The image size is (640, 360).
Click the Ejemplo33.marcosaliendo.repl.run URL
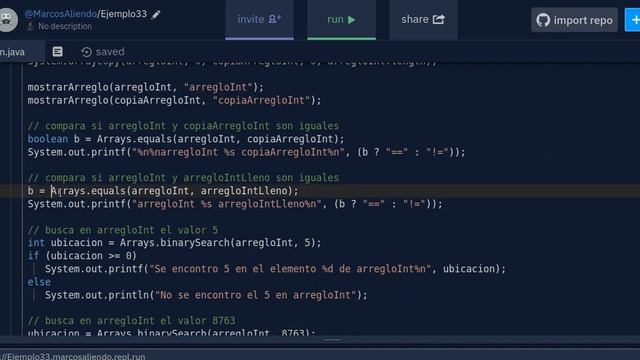[x=73, y=356]
